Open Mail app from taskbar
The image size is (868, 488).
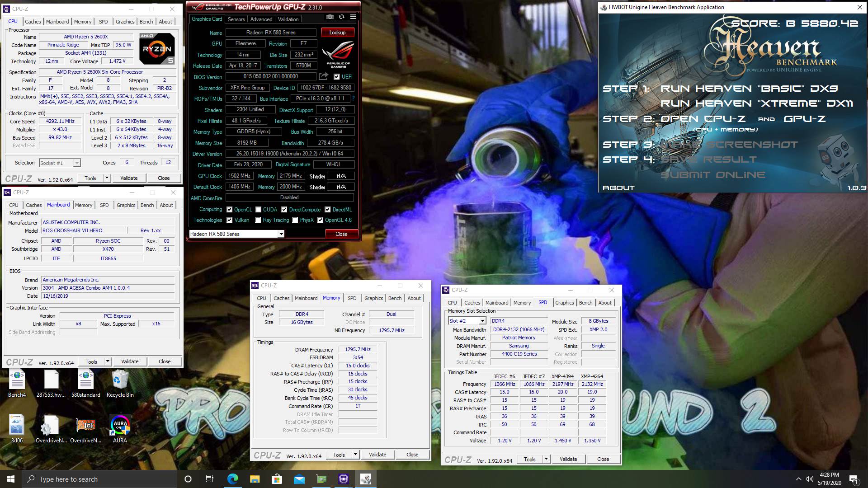click(x=299, y=479)
